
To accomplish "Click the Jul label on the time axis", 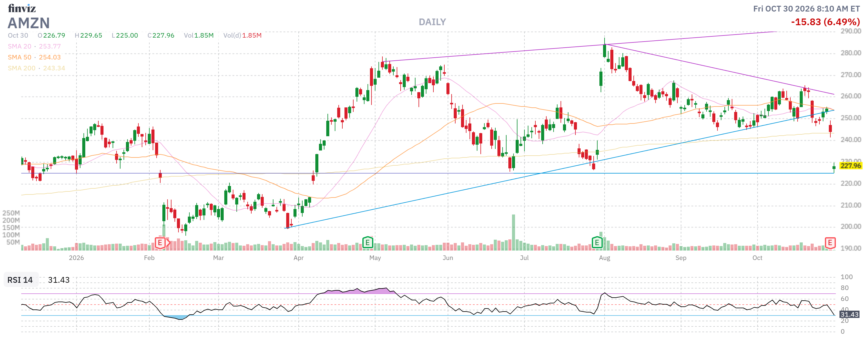I will coord(524,258).
